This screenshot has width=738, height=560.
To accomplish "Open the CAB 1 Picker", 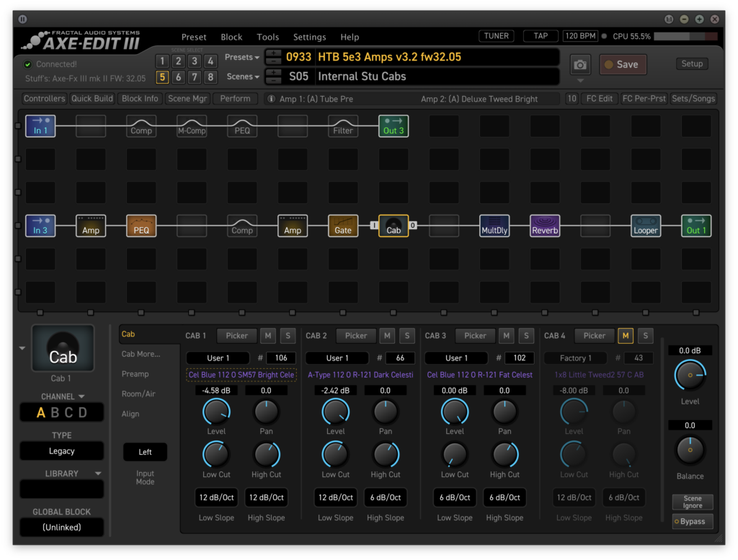I will pyautogui.click(x=236, y=336).
